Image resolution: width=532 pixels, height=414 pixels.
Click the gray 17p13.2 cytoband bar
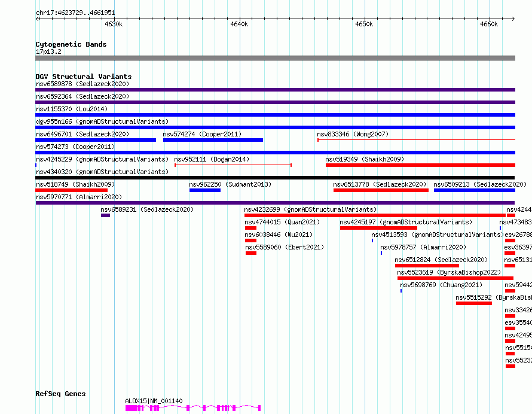(275, 58)
